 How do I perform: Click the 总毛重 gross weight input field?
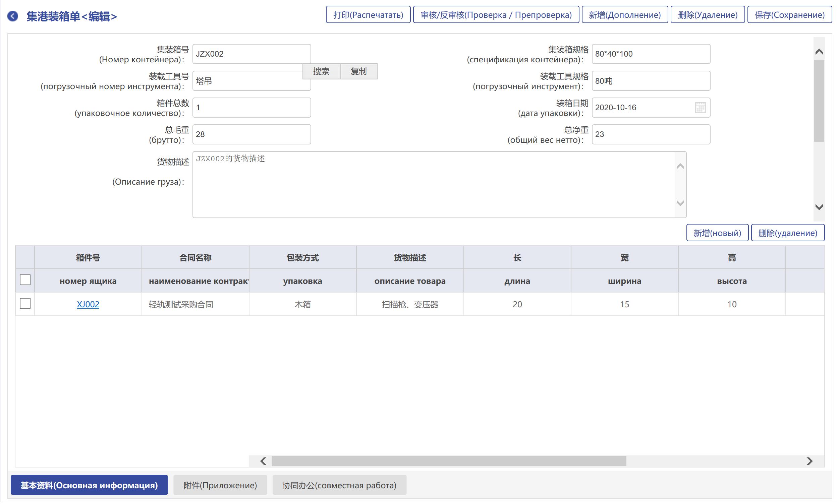tap(252, 134)
